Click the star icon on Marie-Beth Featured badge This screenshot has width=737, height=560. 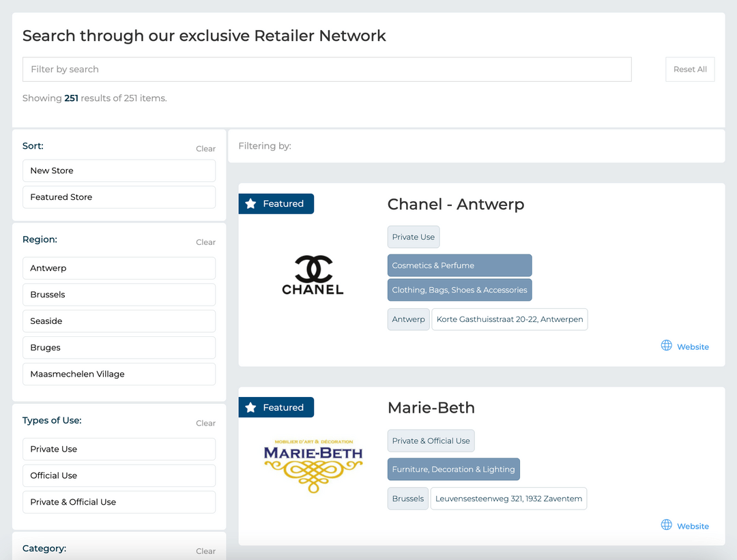point(250,407)
